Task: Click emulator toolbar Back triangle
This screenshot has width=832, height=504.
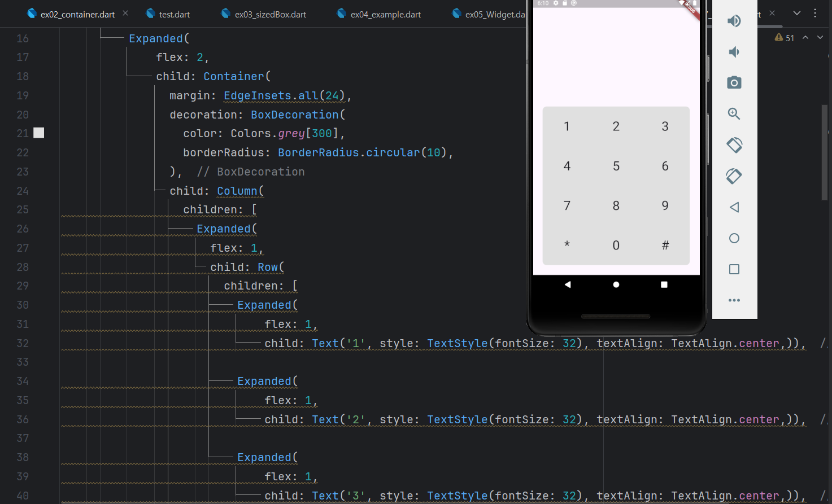Action: pos(734,207)
